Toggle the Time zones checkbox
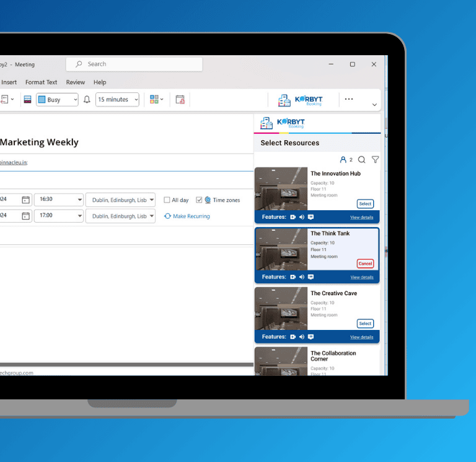The image size is (476, 462). 199,200
